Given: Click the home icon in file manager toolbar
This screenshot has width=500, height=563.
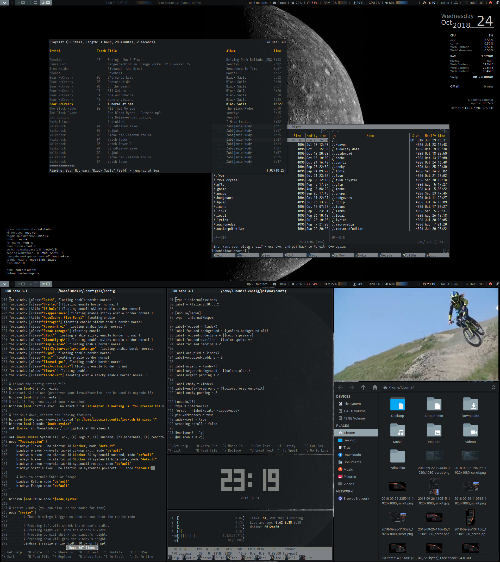Looking at the screenshot, I should click(375, 387).
